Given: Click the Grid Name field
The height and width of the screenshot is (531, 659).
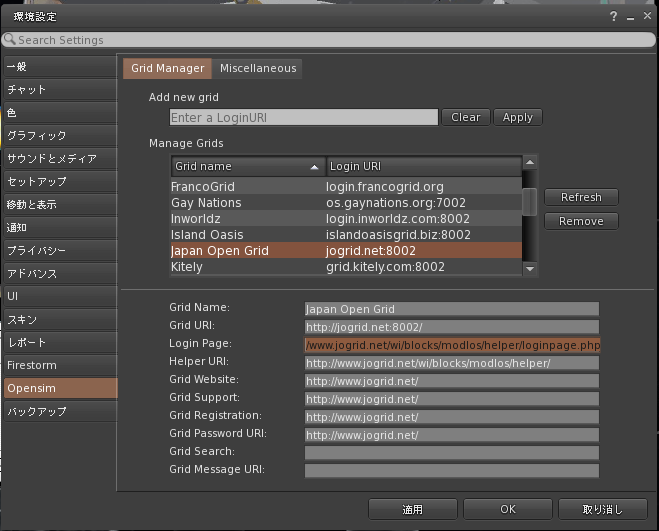Looking at the screenshot, I should point(452,309).
